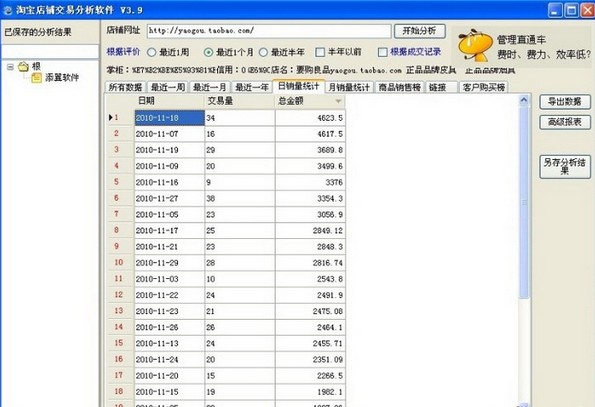
Task: Minimize the analysis software window
Action: [x=554, y=10]
